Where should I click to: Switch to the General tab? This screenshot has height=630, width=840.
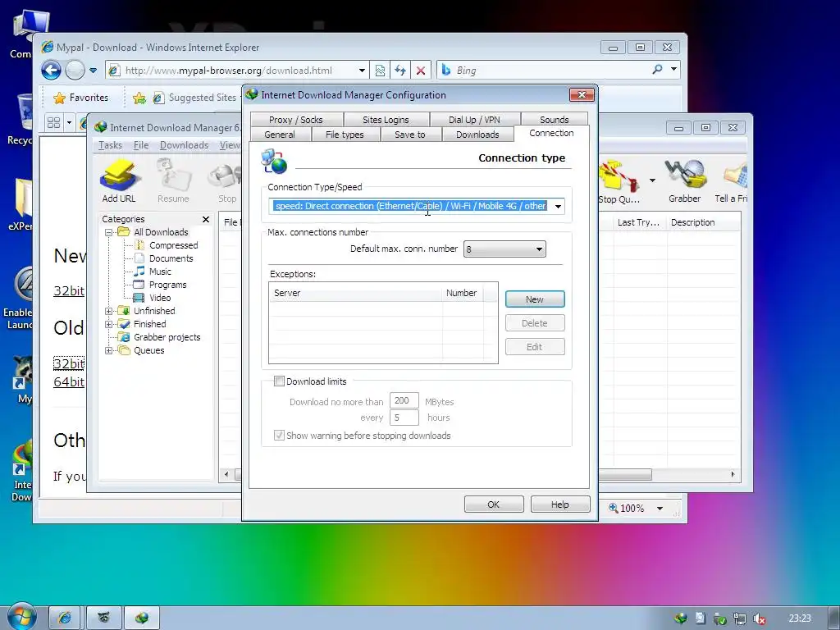coord(280,135)
